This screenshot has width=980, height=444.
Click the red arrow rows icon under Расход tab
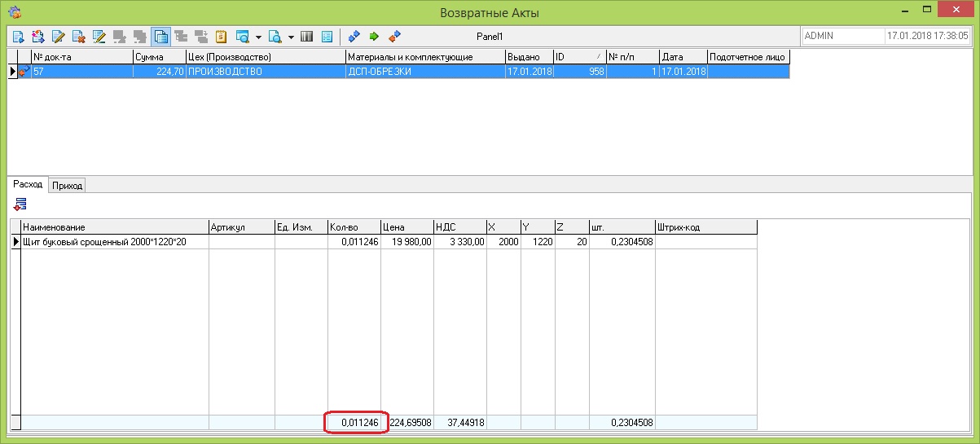pos(20,204)
